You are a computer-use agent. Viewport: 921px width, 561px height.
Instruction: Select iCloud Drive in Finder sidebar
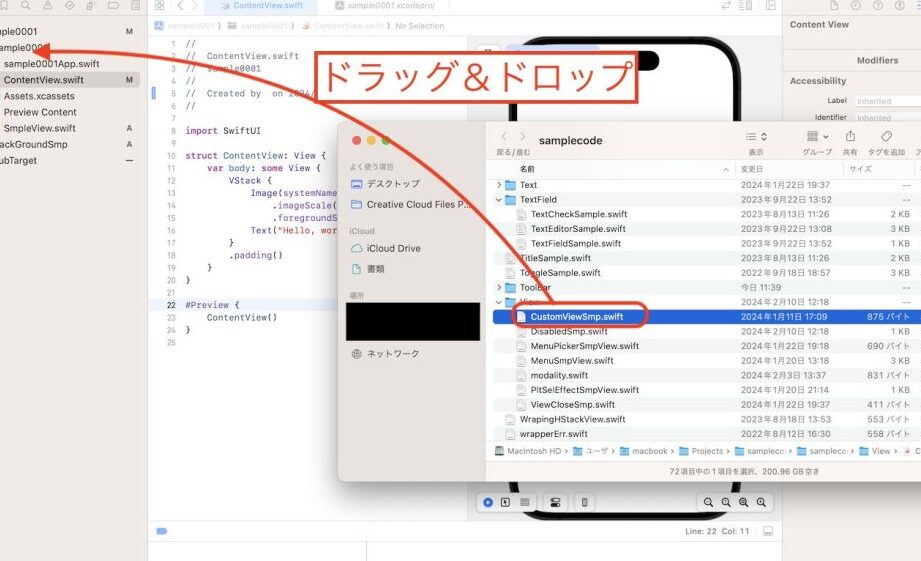coord(393,248)
